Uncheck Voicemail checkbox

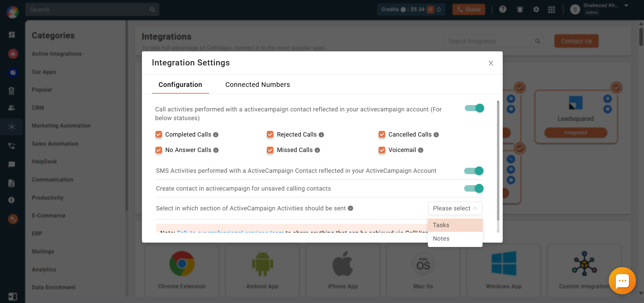tap(382, 150)
